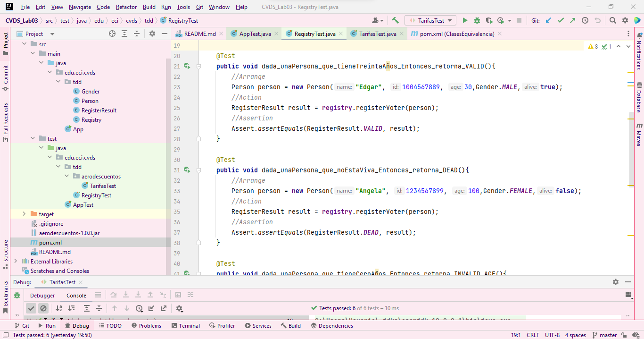Run TarifasTest with coverage shield icon

pyautogui.click(x=489, y=20)
